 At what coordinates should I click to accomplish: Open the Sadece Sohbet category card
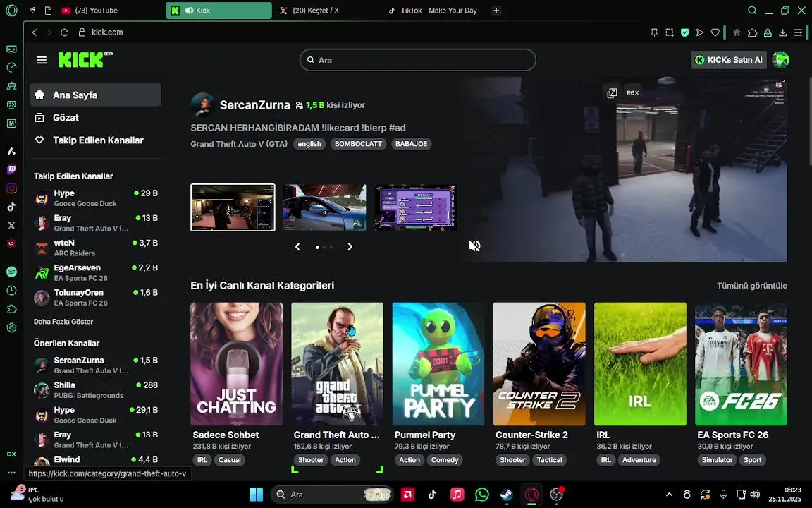[x=236, y=364]
